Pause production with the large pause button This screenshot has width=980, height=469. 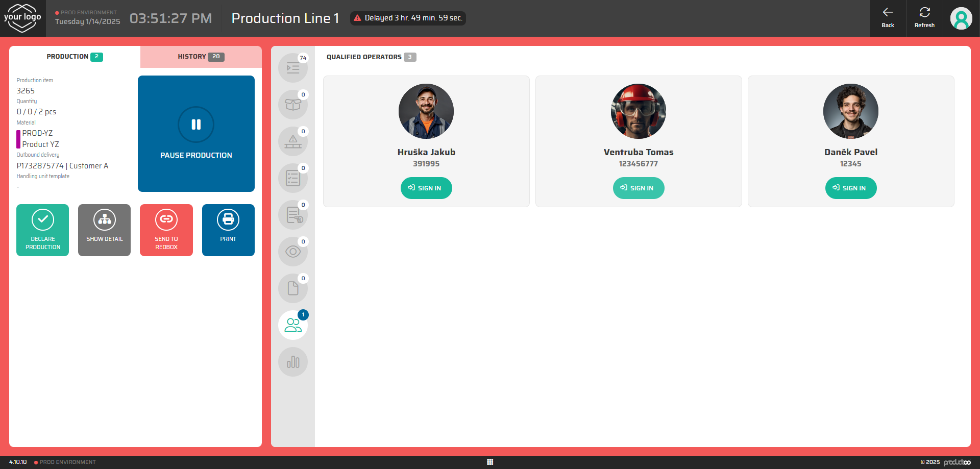point(196,134)
